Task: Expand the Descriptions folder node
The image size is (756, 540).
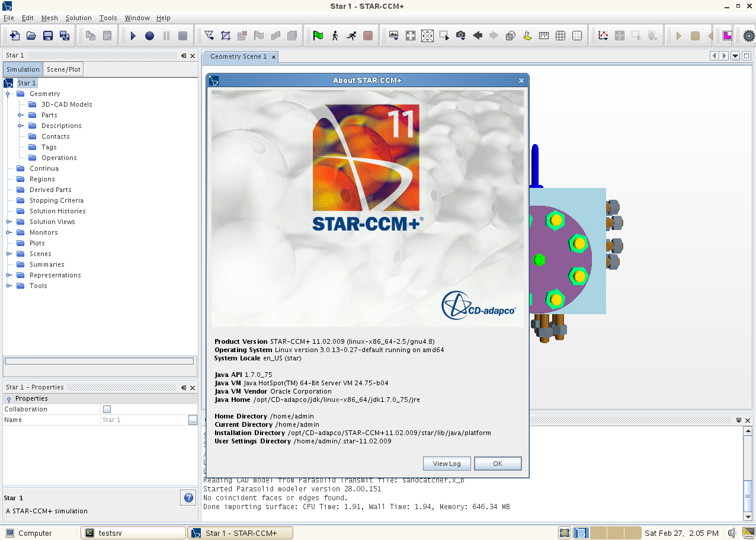Action: pyautogui.click(x=20, y=126)
